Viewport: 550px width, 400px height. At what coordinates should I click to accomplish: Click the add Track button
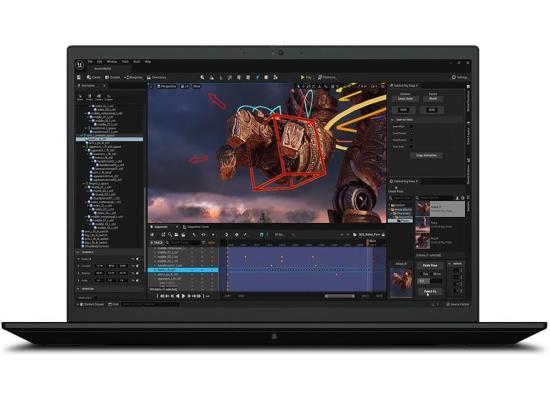pos(157,243)
